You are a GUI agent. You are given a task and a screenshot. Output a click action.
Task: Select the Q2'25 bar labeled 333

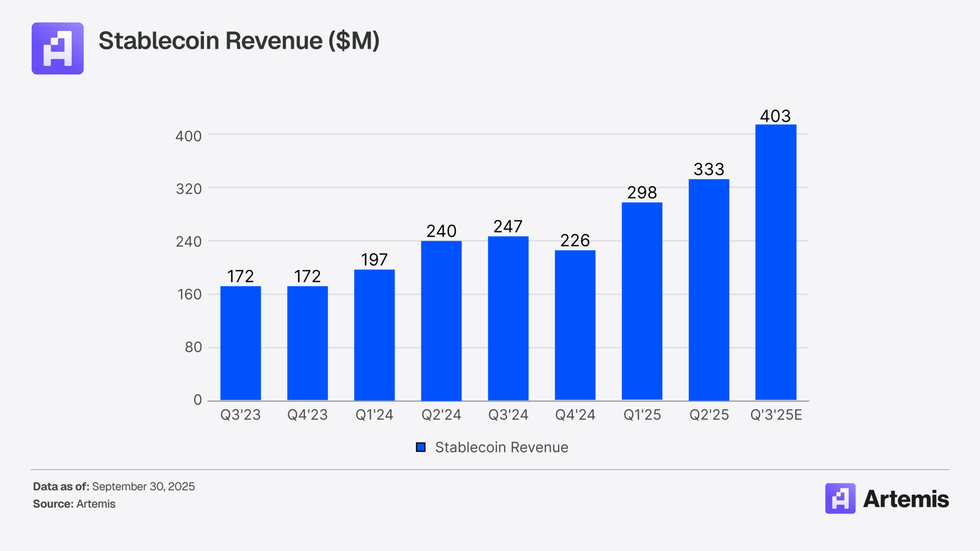click(708, 290)
